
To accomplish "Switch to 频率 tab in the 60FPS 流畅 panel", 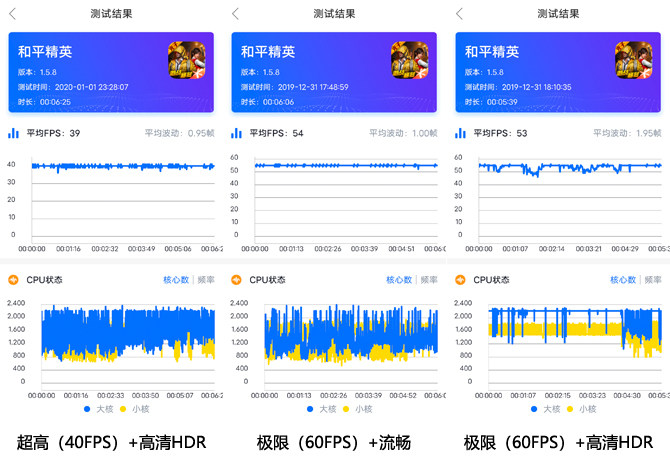I will (x=429, y=280).
